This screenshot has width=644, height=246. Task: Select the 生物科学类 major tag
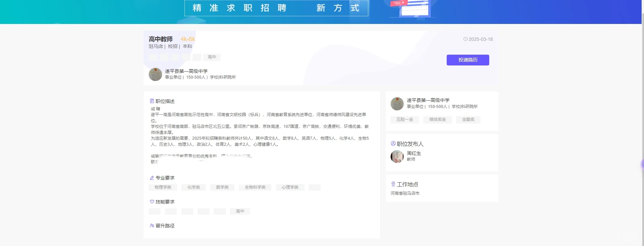click(255, 187)
